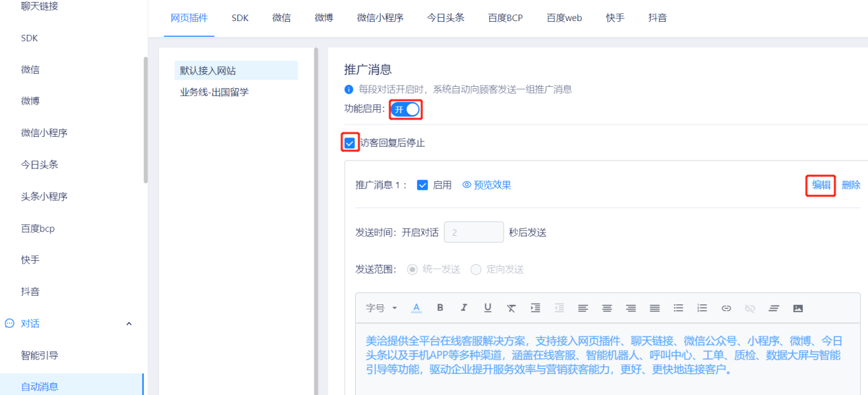Align text right
Image resolution: width=868 pixels, height=395 pixels.
coord(631,308)
